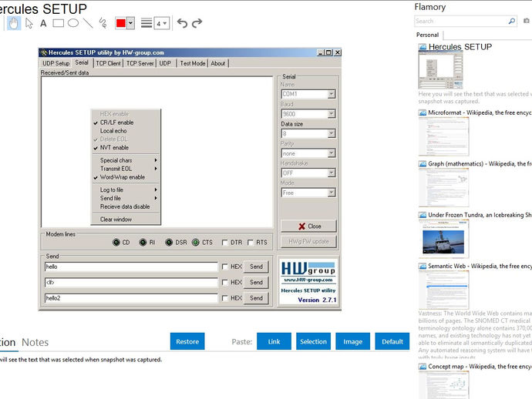This screenshot has height=399, width=532.
Task: Select the freehand scribble tool
Action: (103, 23)
